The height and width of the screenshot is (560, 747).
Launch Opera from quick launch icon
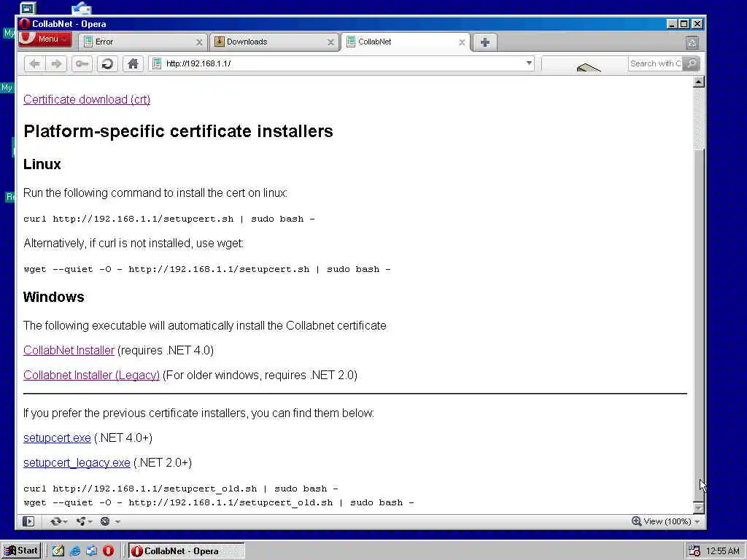pyautogui.click(x=108, y=551)
